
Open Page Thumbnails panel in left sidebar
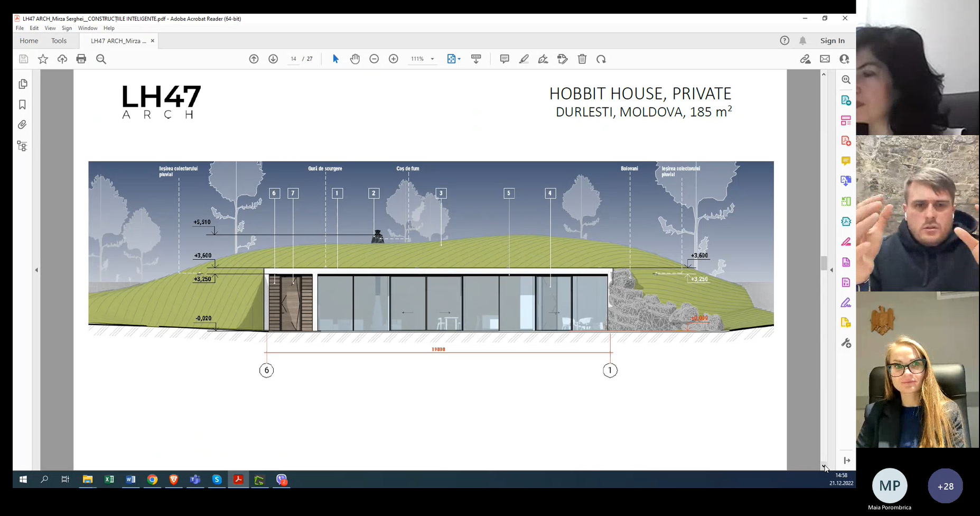23,84
